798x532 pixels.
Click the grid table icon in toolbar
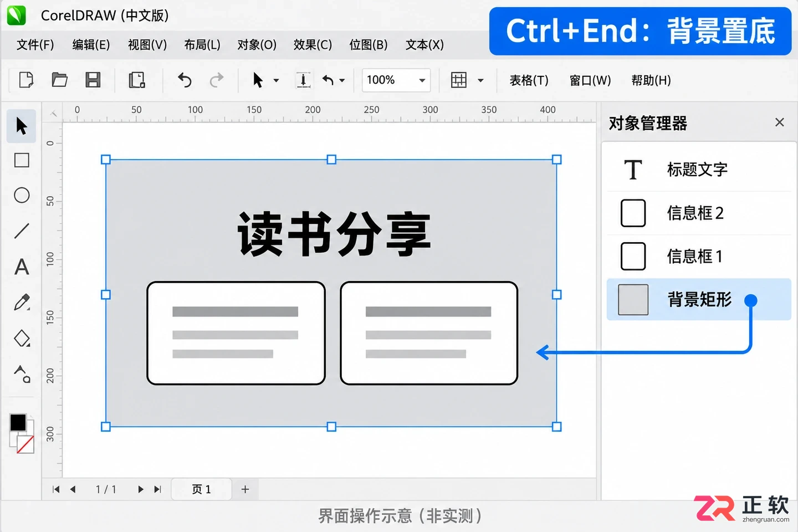(x=459, y=80)
